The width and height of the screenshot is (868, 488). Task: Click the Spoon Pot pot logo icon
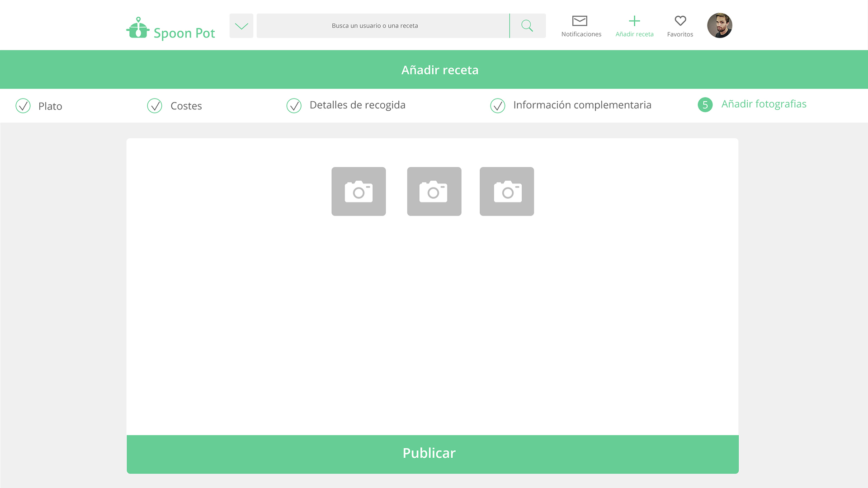pos(138,28)
